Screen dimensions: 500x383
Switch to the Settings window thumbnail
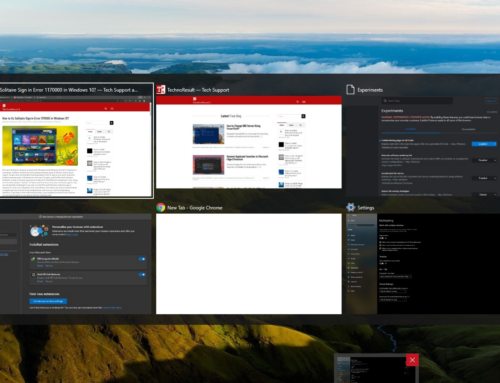(423, 263)
